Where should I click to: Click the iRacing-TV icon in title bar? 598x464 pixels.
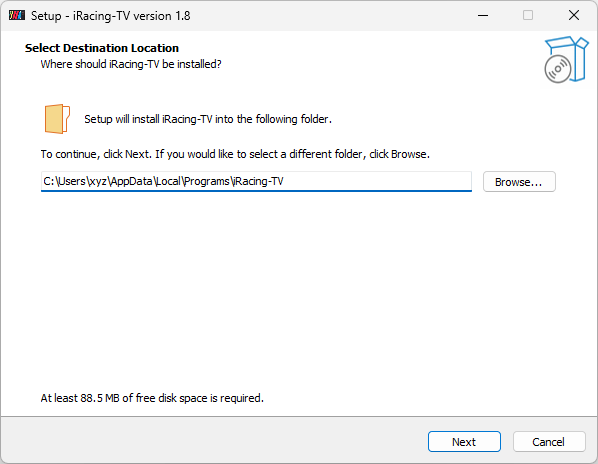click(x=17, y=16)
